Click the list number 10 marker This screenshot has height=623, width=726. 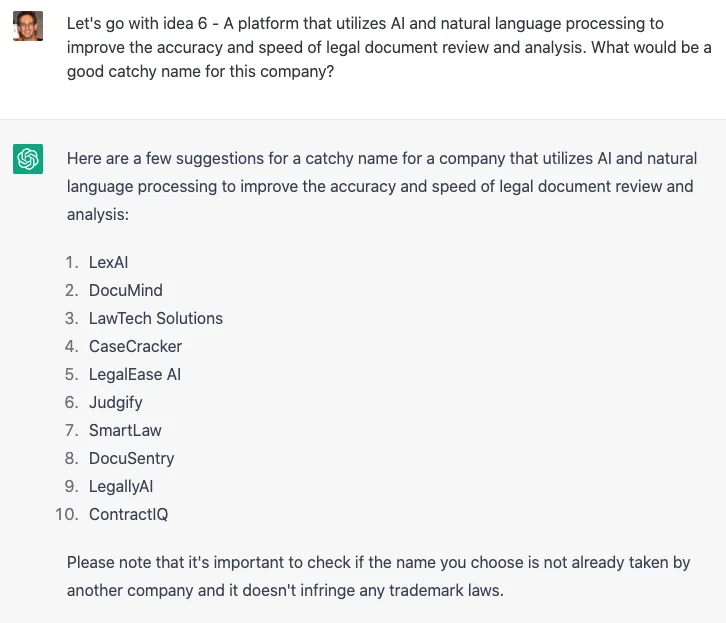[68, 514]
